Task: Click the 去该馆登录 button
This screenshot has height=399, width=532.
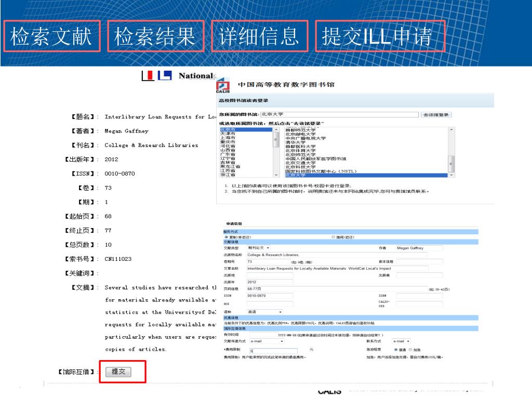Action: coord(436,115)
